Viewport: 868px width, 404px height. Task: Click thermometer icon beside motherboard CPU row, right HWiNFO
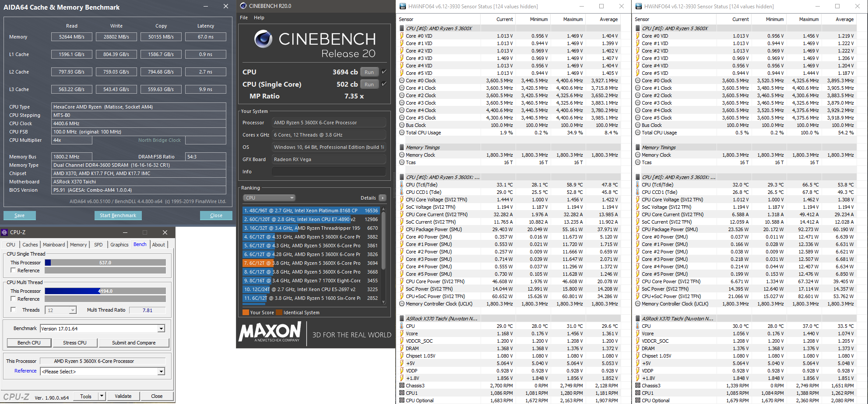coord(638,326)
